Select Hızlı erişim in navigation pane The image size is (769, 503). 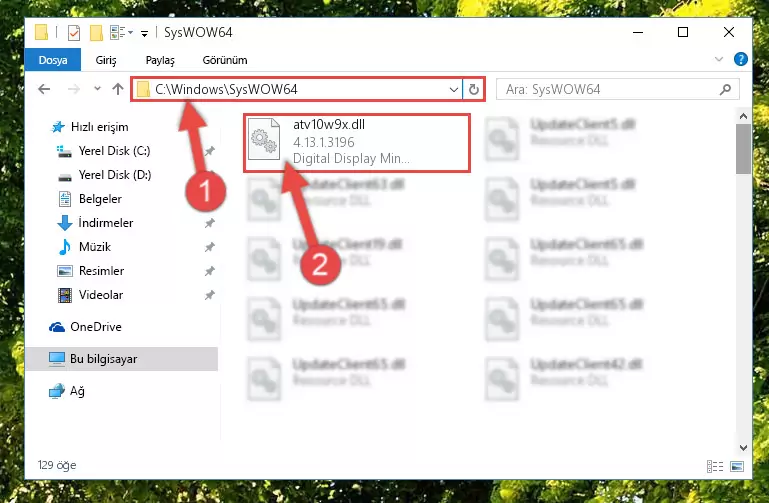click(x=100, y=127)
